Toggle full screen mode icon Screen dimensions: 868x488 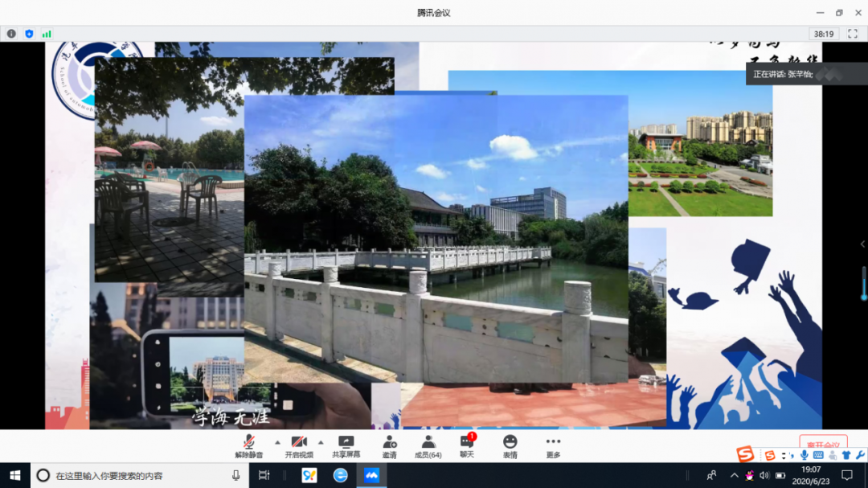853,34
